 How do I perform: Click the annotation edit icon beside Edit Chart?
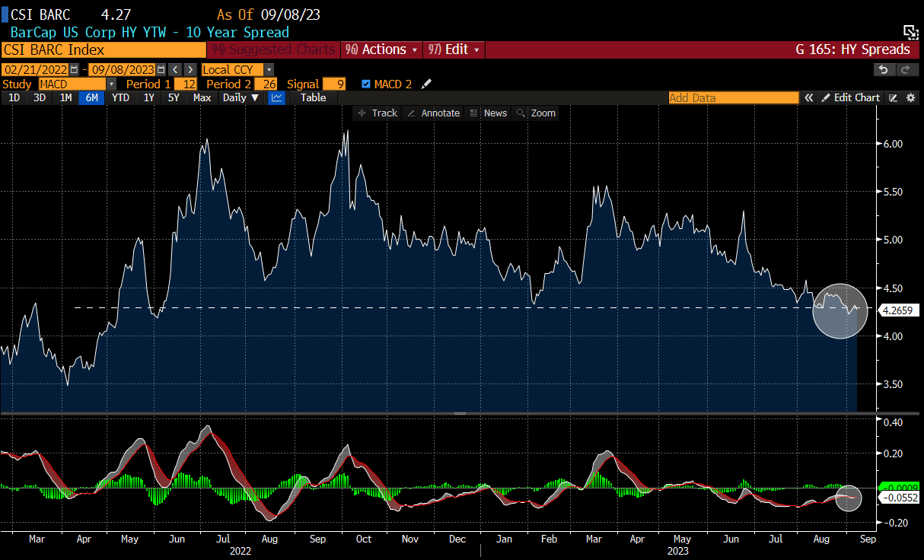[x=894, y=98]
